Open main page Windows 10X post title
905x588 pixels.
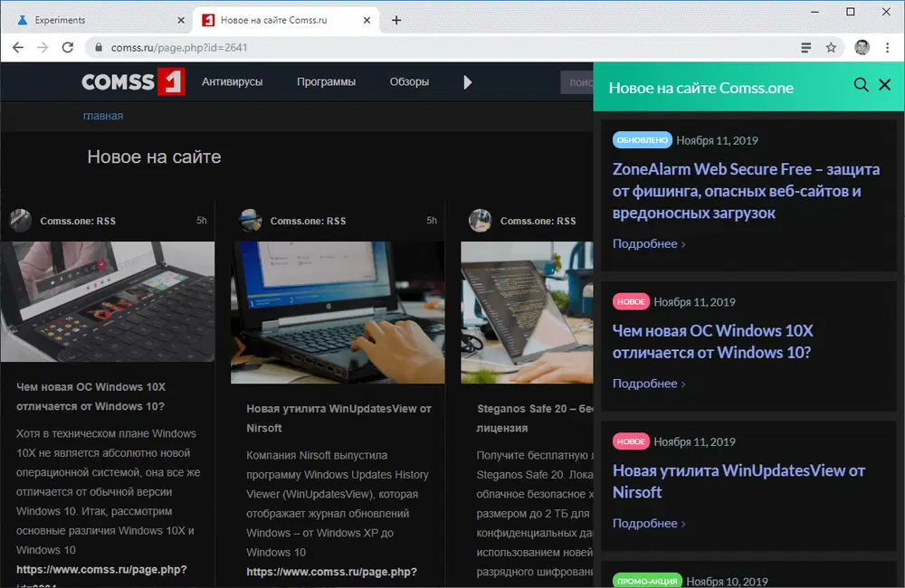tap(90, 396)
